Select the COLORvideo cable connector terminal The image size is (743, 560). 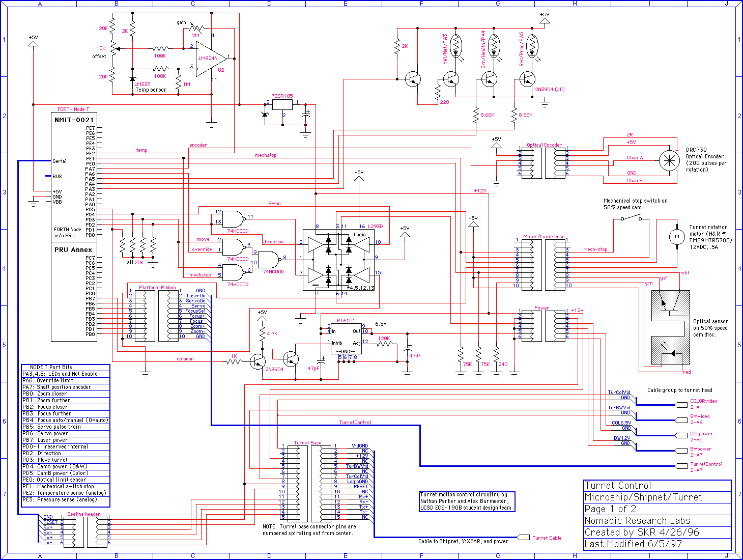pos(681,405)
